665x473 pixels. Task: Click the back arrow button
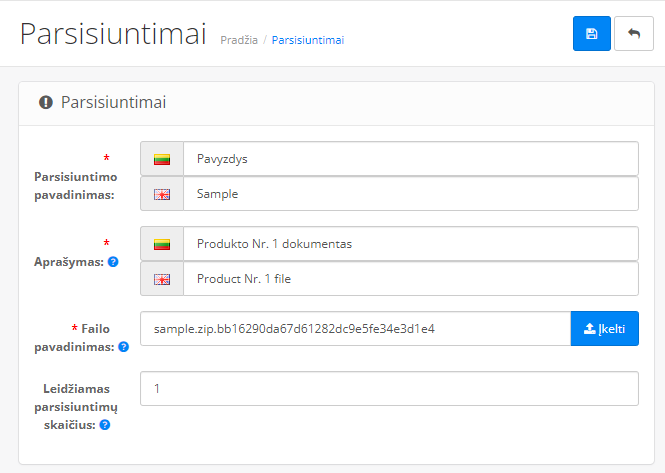coord(633,33)
